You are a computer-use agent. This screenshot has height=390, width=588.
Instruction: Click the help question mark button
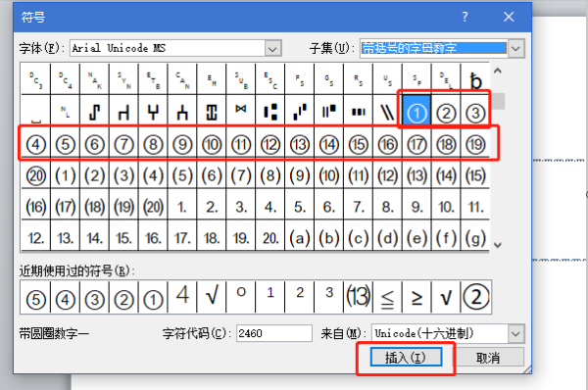(x=465, y=17)
